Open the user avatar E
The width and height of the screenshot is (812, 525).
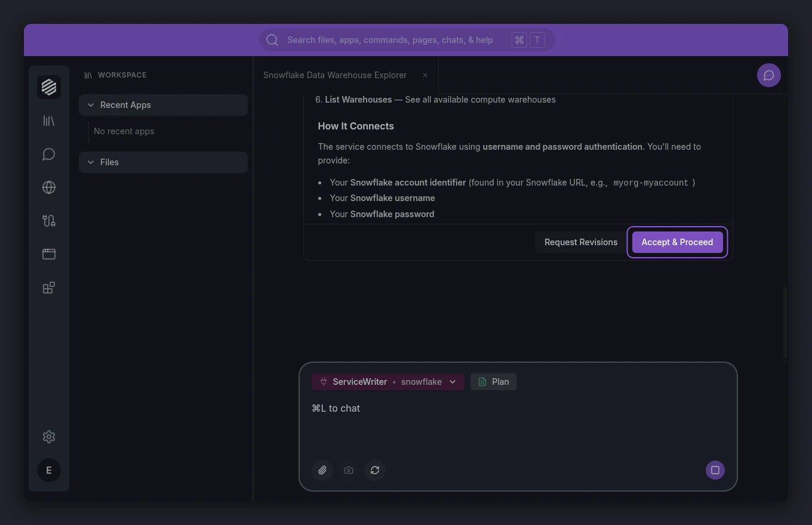pyautogui.click(x=49, y=470)
